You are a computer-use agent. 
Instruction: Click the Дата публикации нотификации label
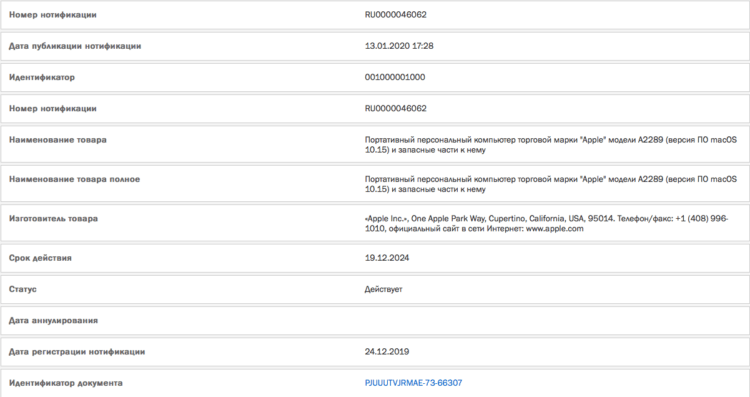click(x=75, y=46)
